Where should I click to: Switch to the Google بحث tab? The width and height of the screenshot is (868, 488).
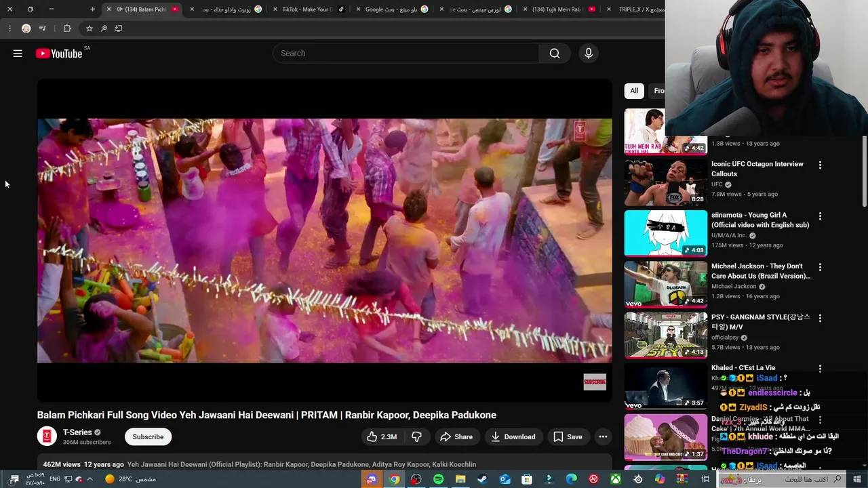click(x=391, y=9)
